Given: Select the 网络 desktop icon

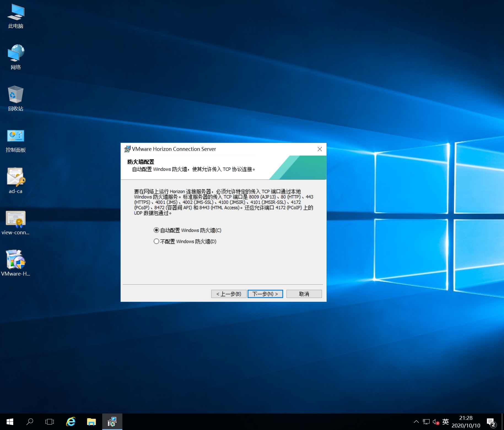Looking at the screenshot, I should tap(16, 57).
